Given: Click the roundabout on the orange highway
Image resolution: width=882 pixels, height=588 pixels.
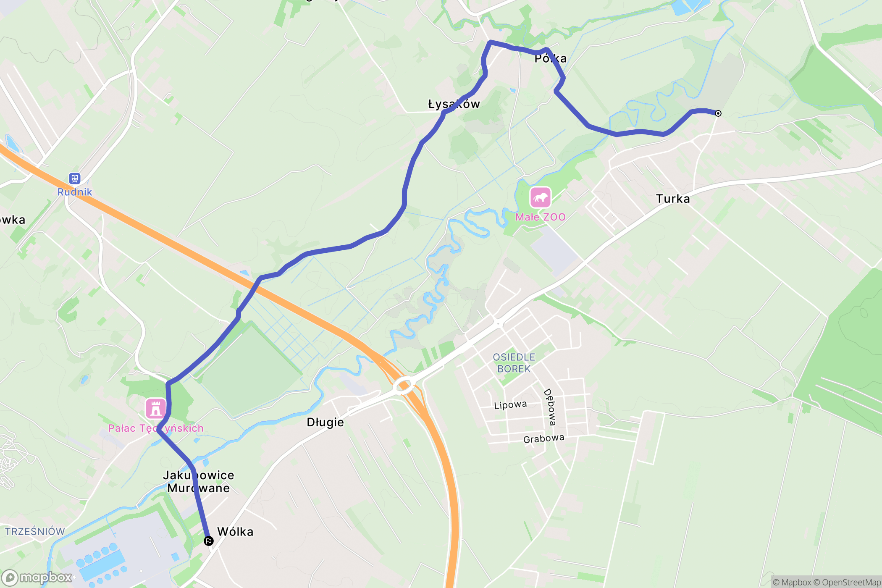Looking at the screenshot, I should [x=404, y=386].
